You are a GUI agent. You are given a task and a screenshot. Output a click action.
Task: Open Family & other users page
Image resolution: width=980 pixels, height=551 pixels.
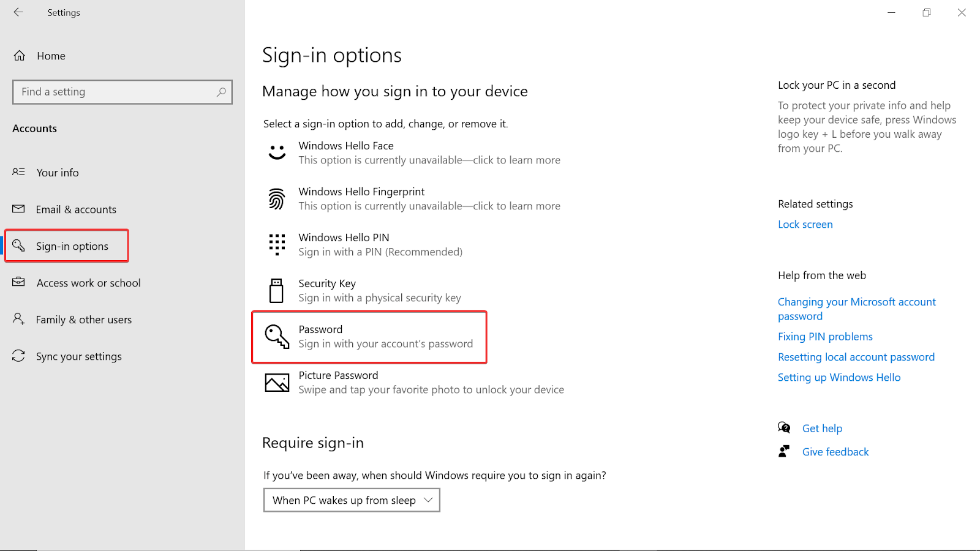point(83,319)
